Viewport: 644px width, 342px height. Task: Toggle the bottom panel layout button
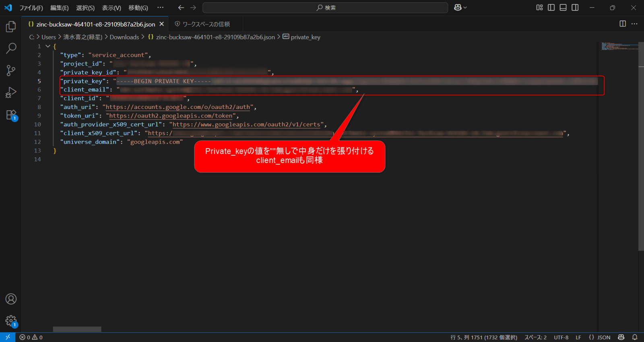pyautogui.click(x=563, y=8)
